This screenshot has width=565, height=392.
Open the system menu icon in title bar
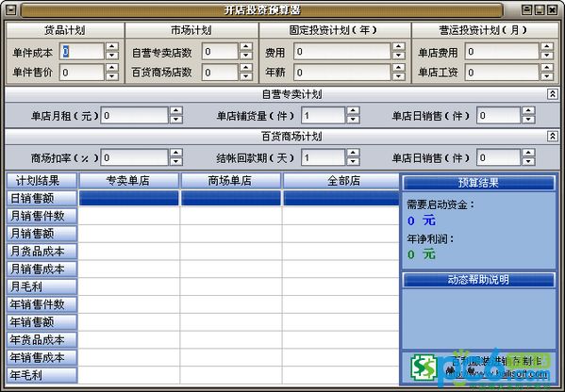point(10,9)
